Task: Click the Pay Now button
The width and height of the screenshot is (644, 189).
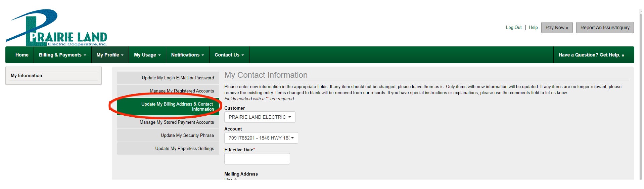Action: click(x=557, y=28)
